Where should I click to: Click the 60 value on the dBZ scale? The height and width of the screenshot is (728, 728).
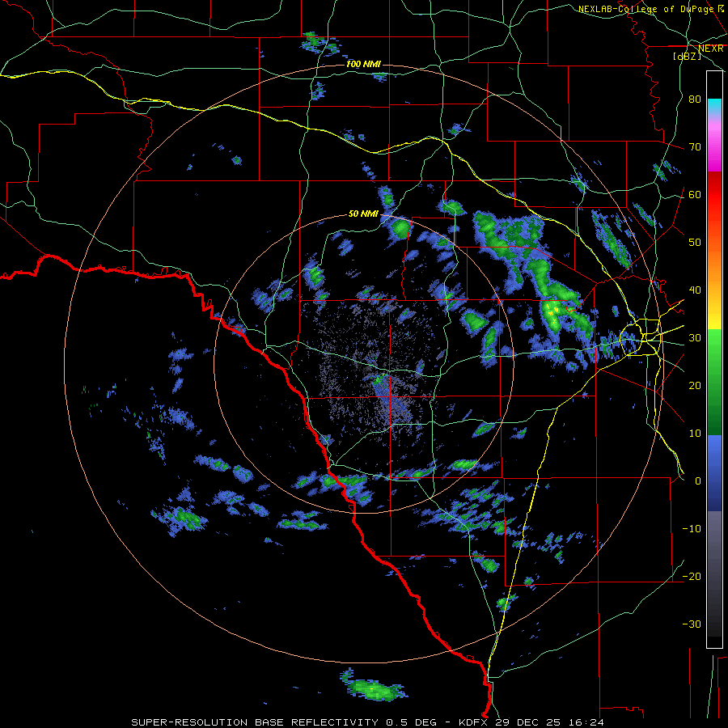pyautogui.click(x=695, y=194)
